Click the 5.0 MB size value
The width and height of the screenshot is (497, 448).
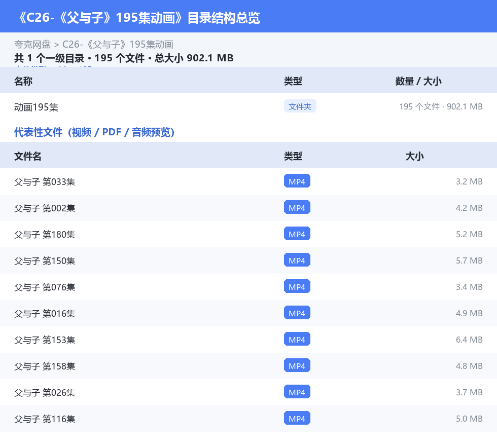click(x=469, y=418)
